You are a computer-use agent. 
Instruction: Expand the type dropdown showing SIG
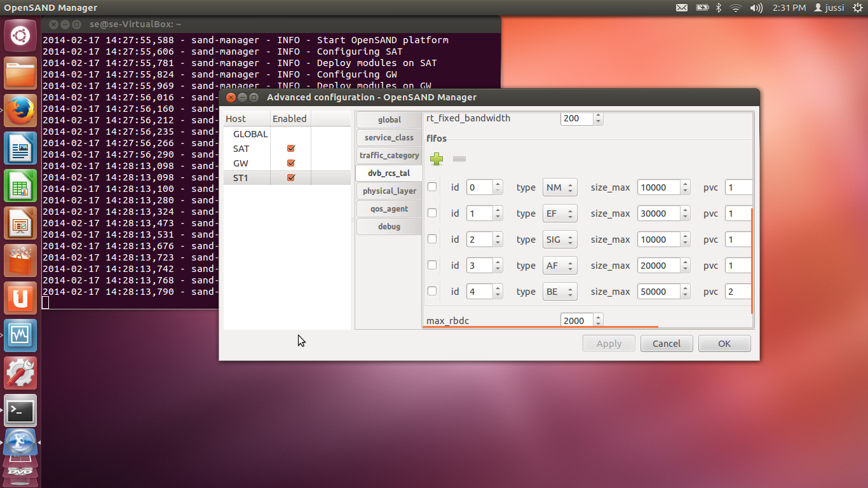coord(560,240)
